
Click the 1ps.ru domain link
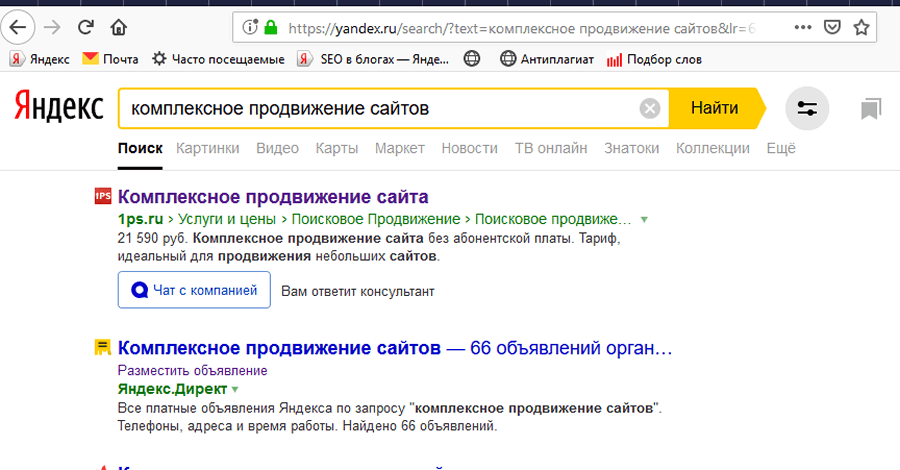click(x=141, y=219)
